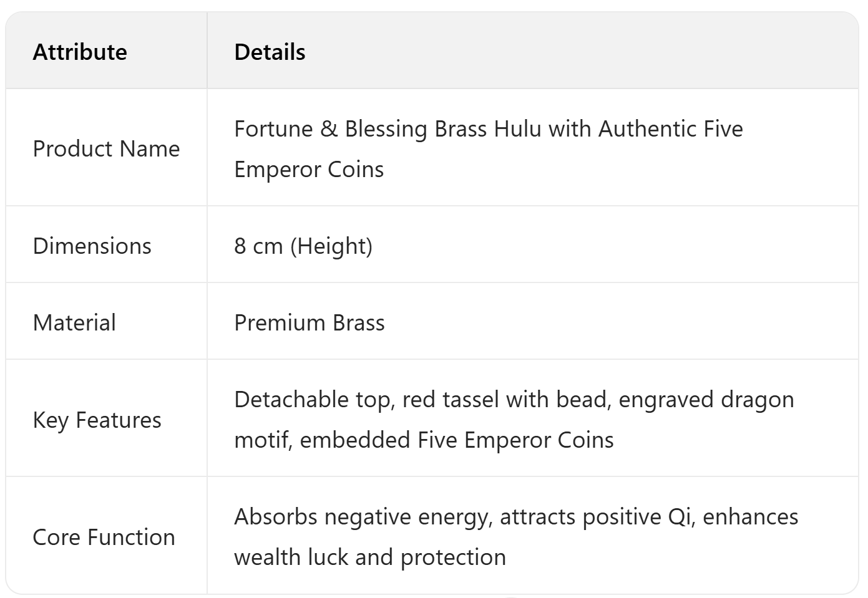Select the Key Features row label
Viewport: 868px width, 598px height.
(97, 420)
